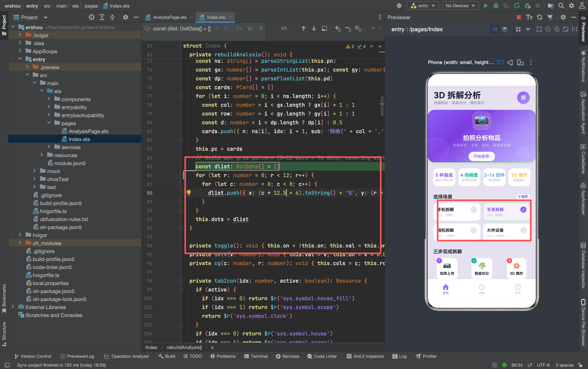Open the No Devices dropdown

coord(460,6)
